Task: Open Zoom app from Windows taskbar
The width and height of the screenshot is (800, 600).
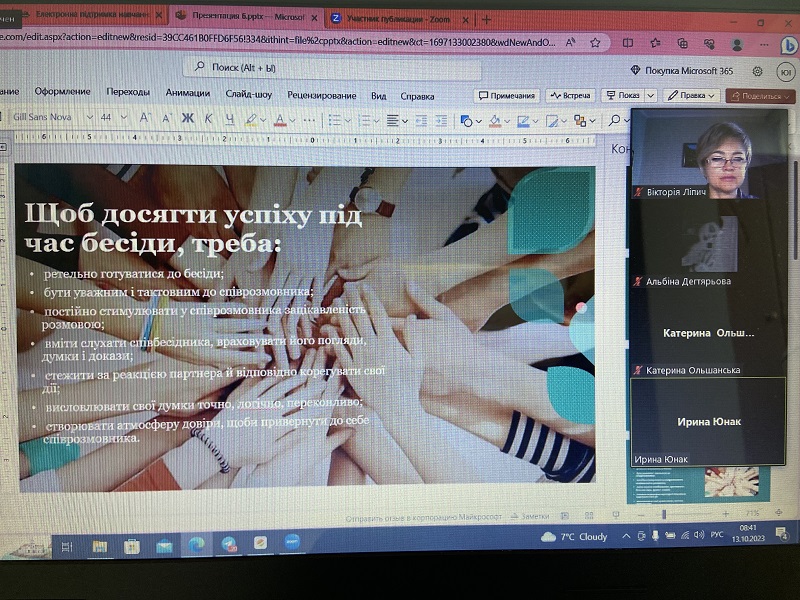Action: tap(292, 542)
